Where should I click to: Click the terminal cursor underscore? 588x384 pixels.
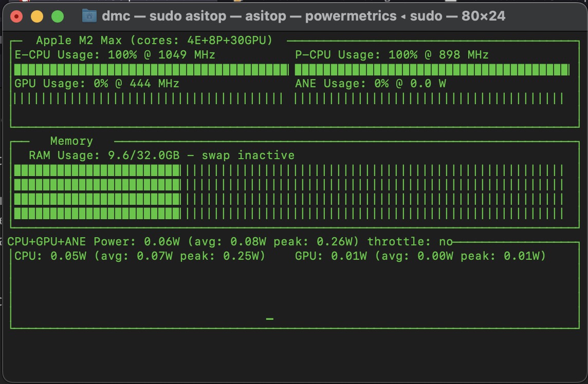pyautogui.click(x=269, y=319)
